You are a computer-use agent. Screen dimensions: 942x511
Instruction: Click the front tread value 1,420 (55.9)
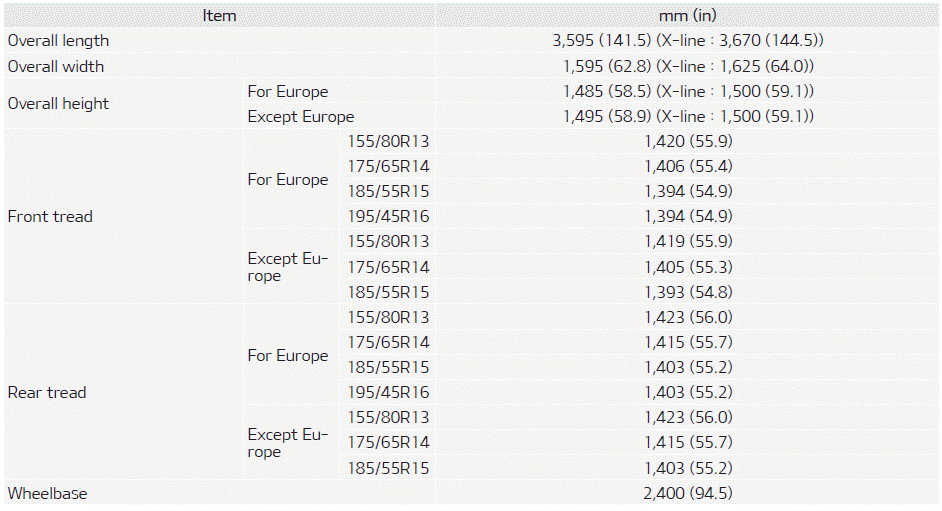[x=688, y=142]
